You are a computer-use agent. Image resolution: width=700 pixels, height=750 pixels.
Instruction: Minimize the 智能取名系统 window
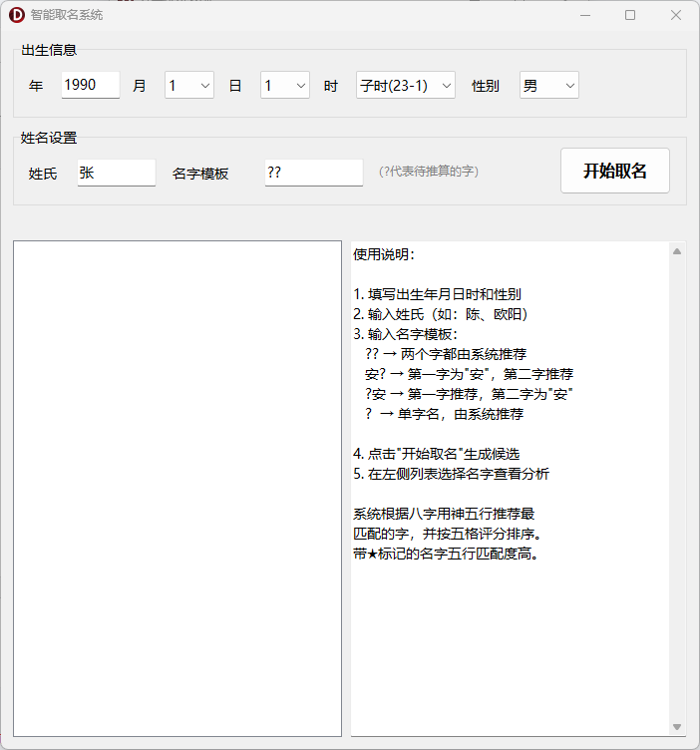[585, 15]
